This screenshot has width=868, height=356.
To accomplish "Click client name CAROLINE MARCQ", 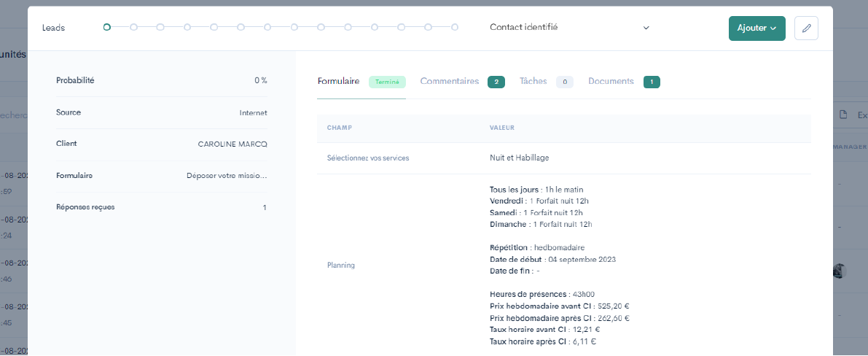I will click(232, 144).
